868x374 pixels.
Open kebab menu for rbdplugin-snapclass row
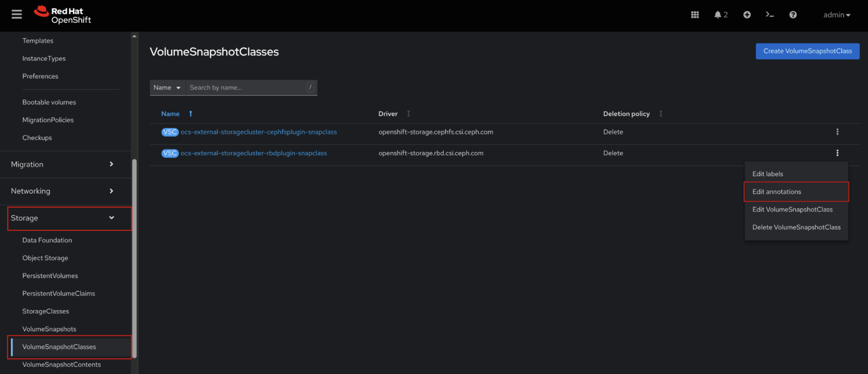point(837,153)
